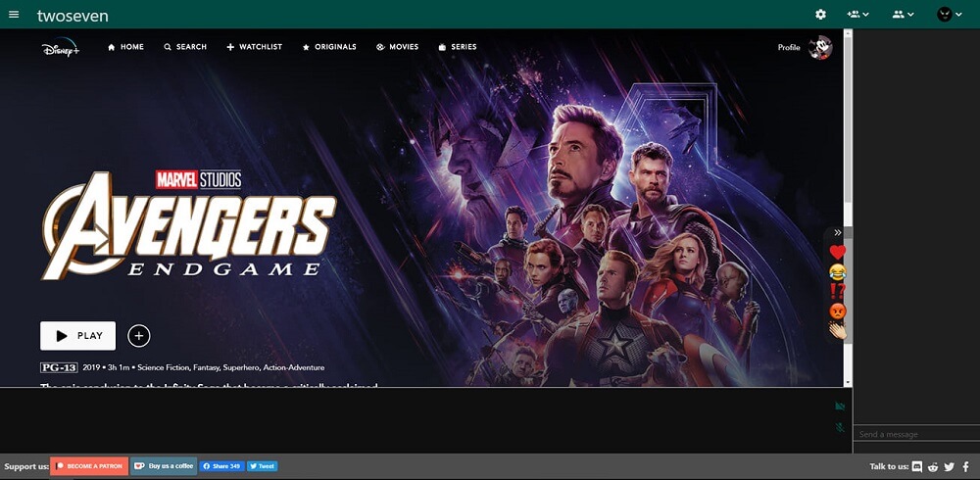The width and height of the screenshot is (980, 480).
Task: Toggle the webcam off icon
Action: point(840,407)
